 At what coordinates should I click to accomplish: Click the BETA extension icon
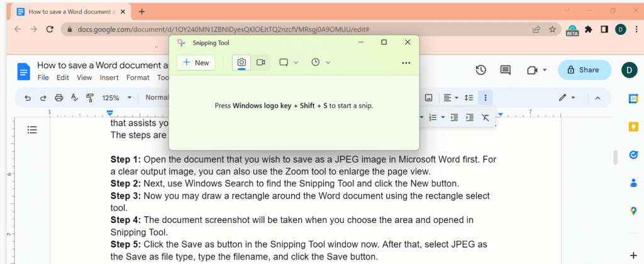click(x=572, y=30)
